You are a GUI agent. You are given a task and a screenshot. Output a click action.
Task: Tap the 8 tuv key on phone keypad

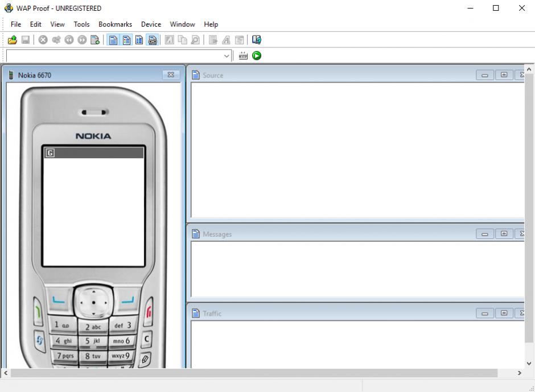tap(93, 356)
